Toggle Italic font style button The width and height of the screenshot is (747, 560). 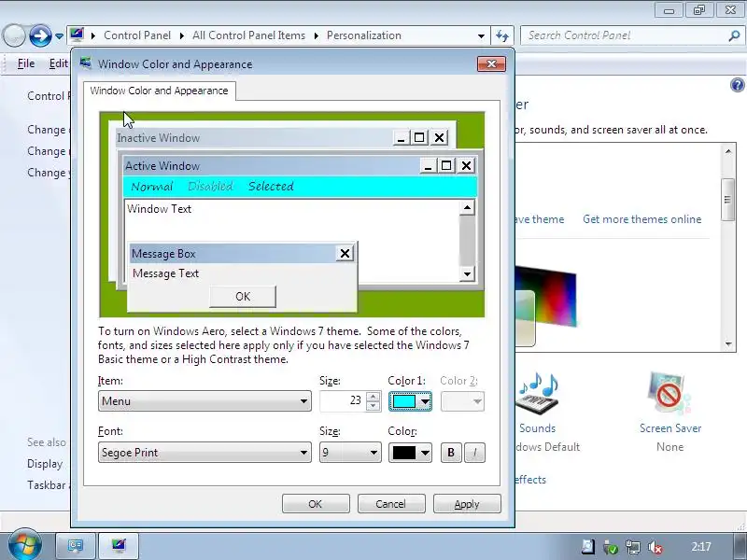pyautogui.click(x=474, y=453)
